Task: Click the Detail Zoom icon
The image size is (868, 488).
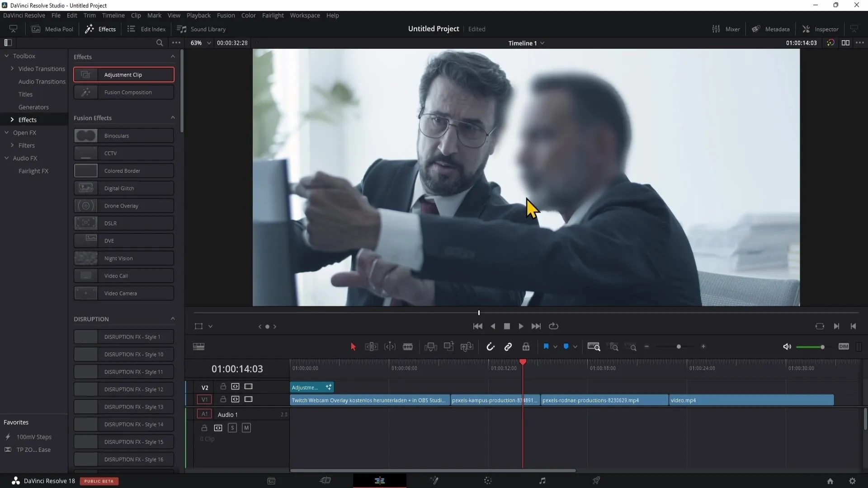Action: pos(613,347)
